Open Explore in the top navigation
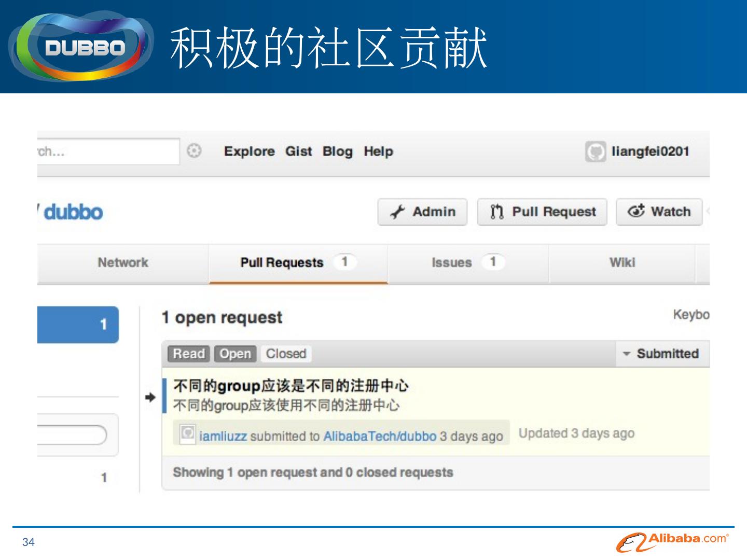This screenshot has width=747, height=560. pos(250,151)
